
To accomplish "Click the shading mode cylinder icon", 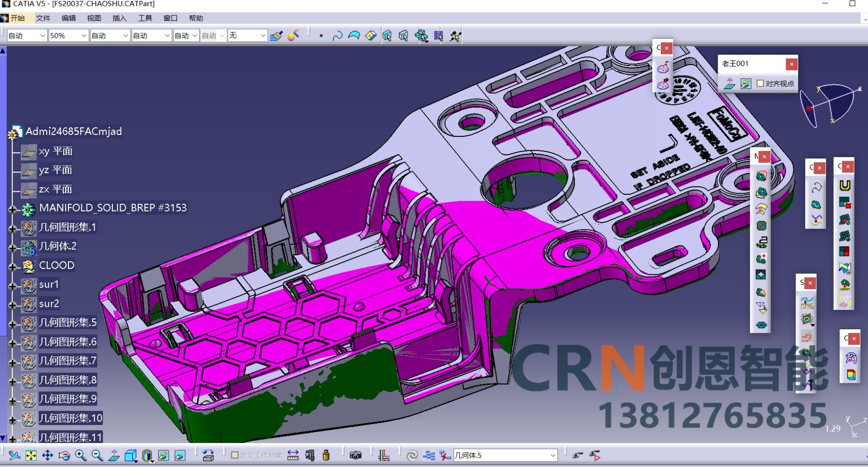I will click(147, 455).
